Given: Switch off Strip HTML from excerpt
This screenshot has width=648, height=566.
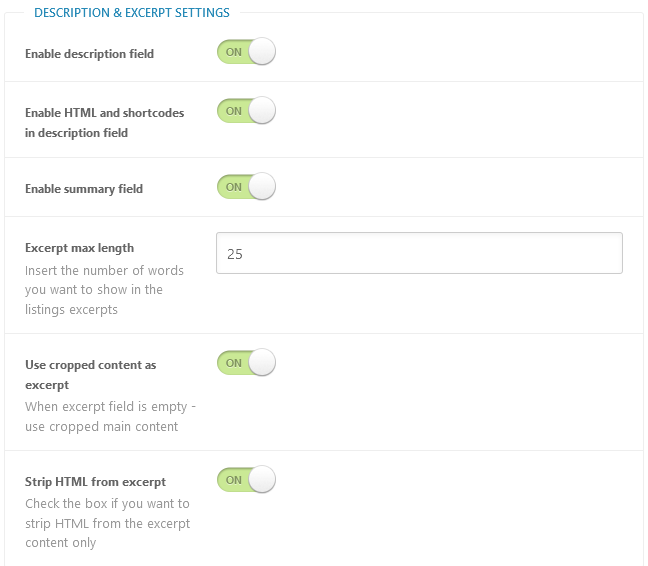Looking at the screenshot, I should click(246, 480).
